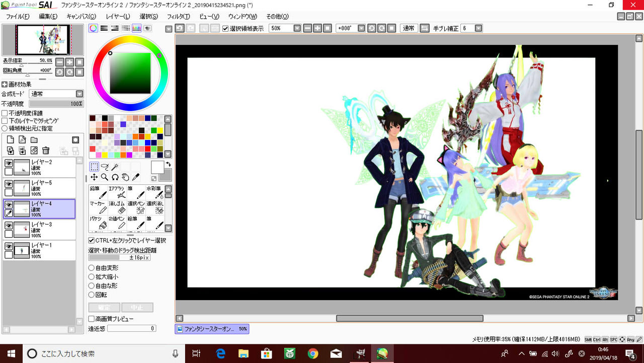Image resolution: width=644 pixels, height=363 pixels.
Task: Choose the 選択ペン selection pen
Action: tap(136, 207)
